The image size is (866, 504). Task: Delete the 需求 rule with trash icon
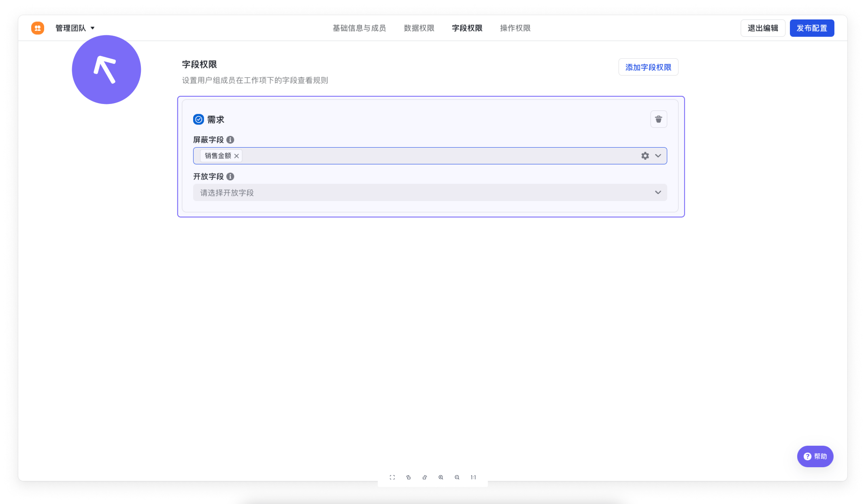659,119
